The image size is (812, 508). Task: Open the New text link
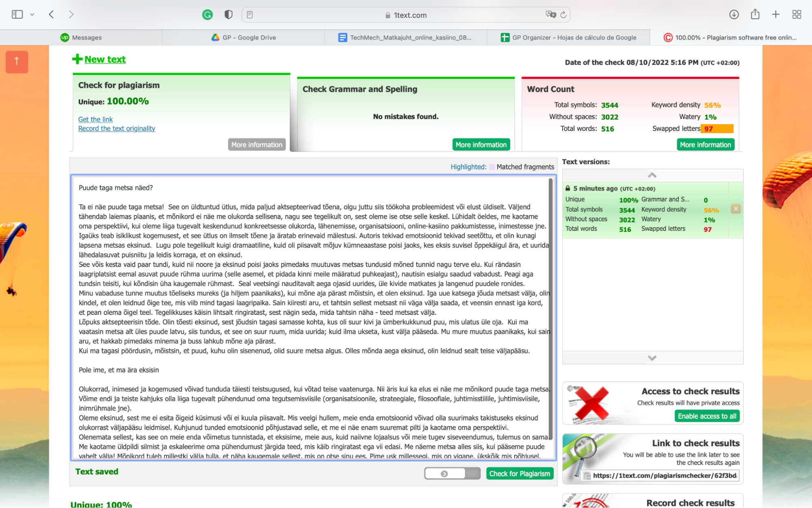105,59
